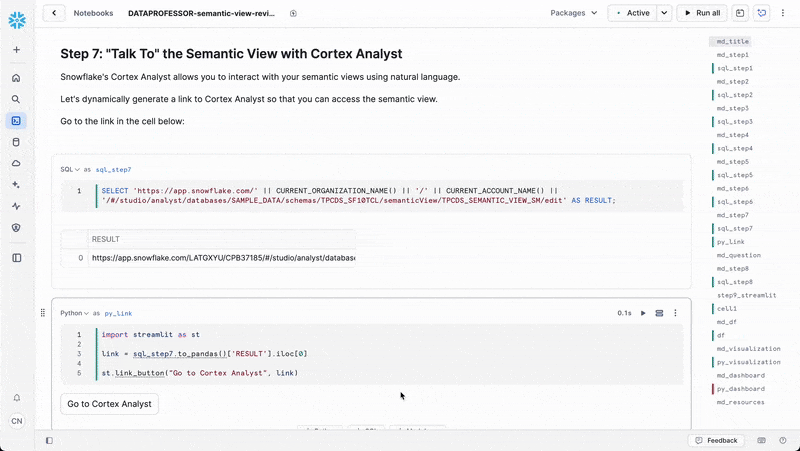Viewport: 800px width, 451px height.
Task: Jump to sql_step6 in outline
Action: tap(735, 202)
